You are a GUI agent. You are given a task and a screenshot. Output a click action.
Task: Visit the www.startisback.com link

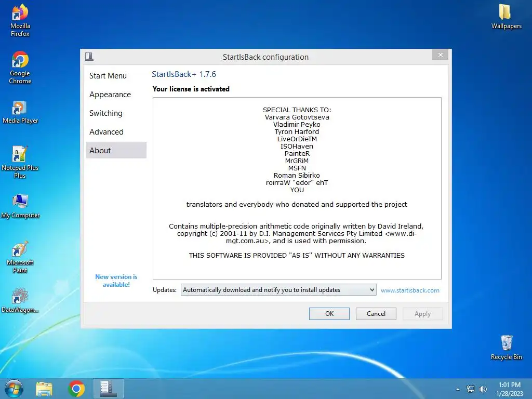(x=410, y=290)
